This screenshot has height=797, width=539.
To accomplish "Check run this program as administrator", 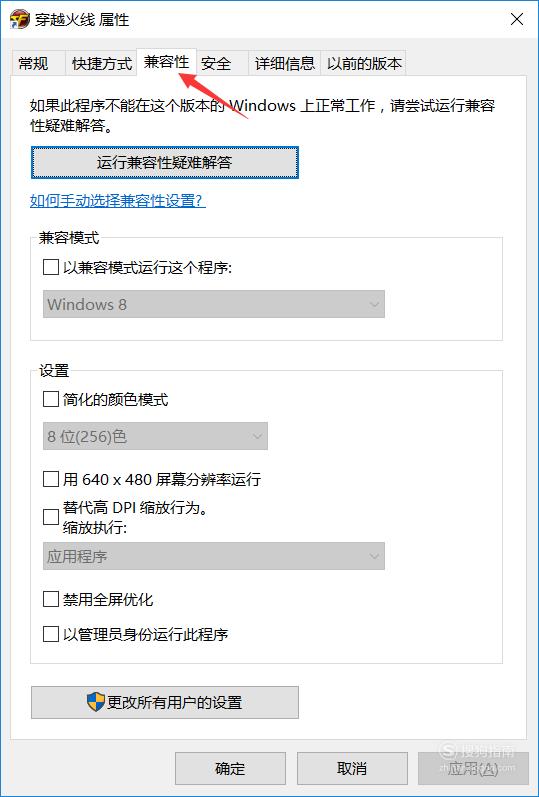I will coord(51,634).
